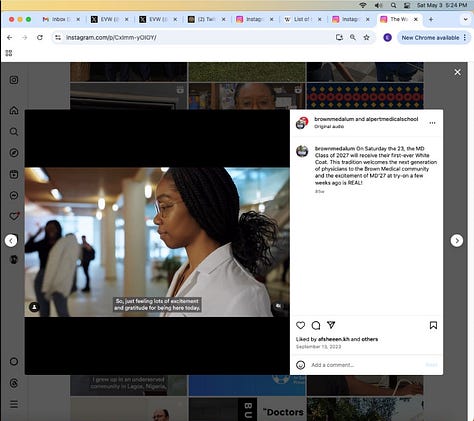Image resolution: width=474 pixels, height=421 pixels.
Task: Share the post with the paper plane icon
Action: (x=331, y=325)
